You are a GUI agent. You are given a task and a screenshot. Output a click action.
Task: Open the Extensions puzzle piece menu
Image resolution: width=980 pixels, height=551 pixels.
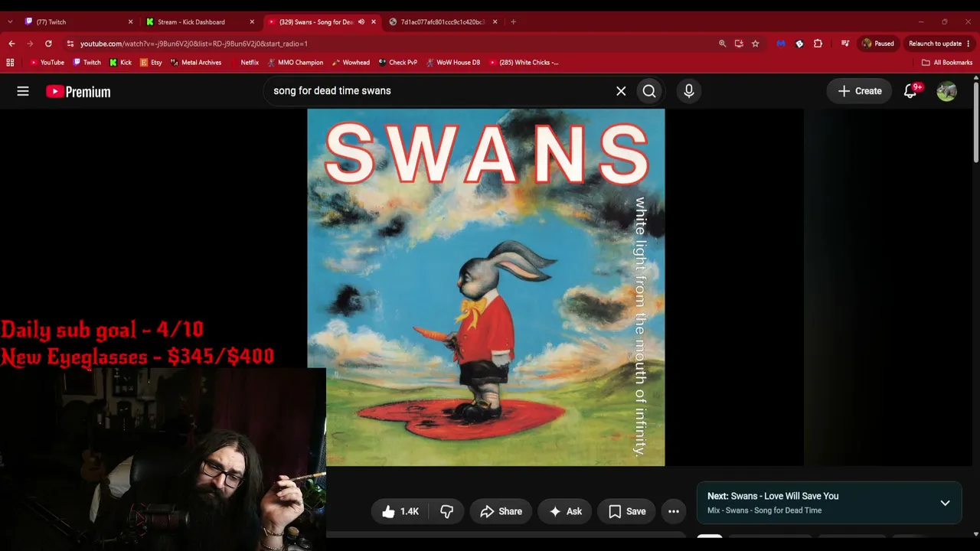(818, 44)
